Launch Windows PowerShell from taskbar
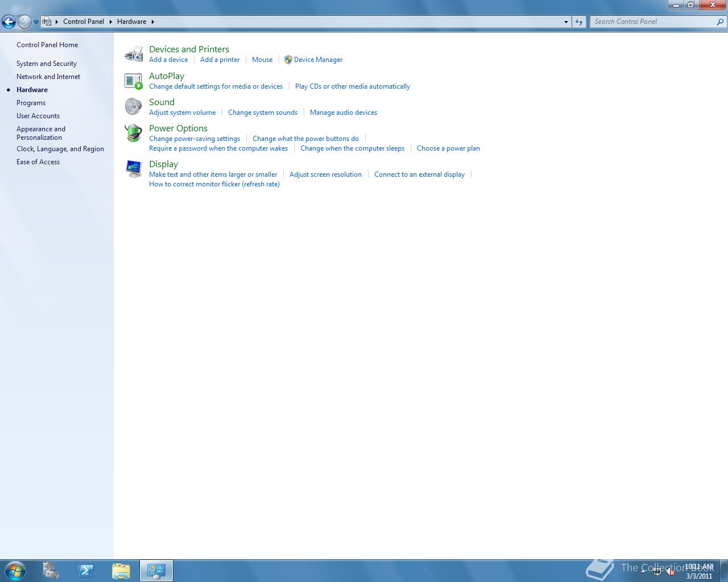 click(x=86, y=571)
